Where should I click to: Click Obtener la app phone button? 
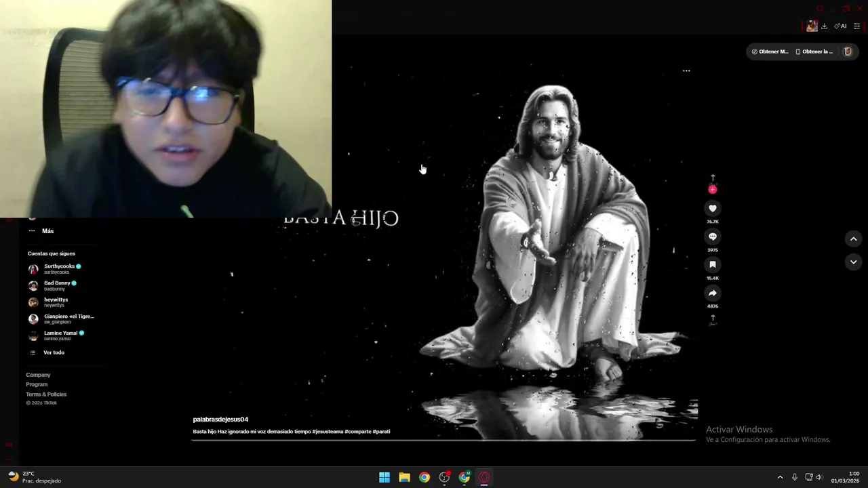814,52
